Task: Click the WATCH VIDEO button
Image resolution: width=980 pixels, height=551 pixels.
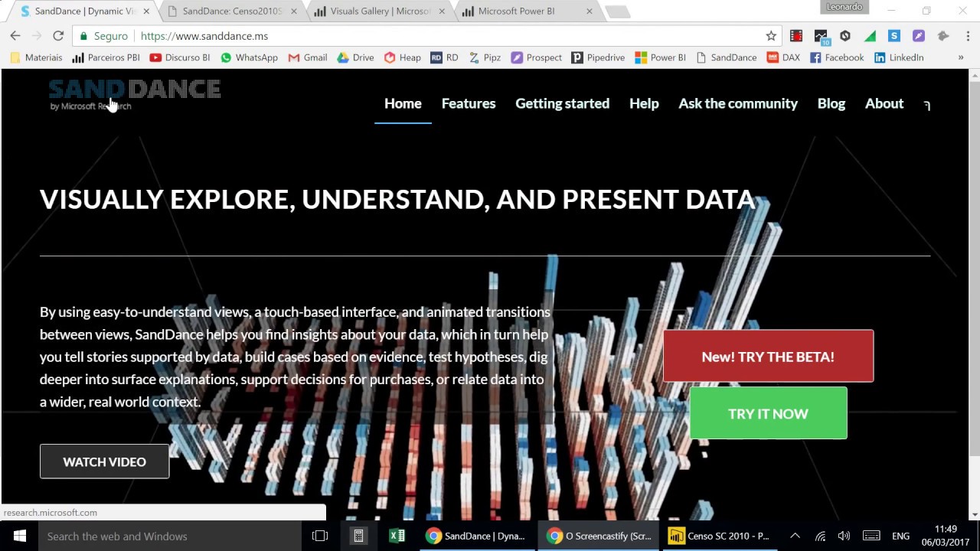Action: pyautogui.click(x=104, y=461)
